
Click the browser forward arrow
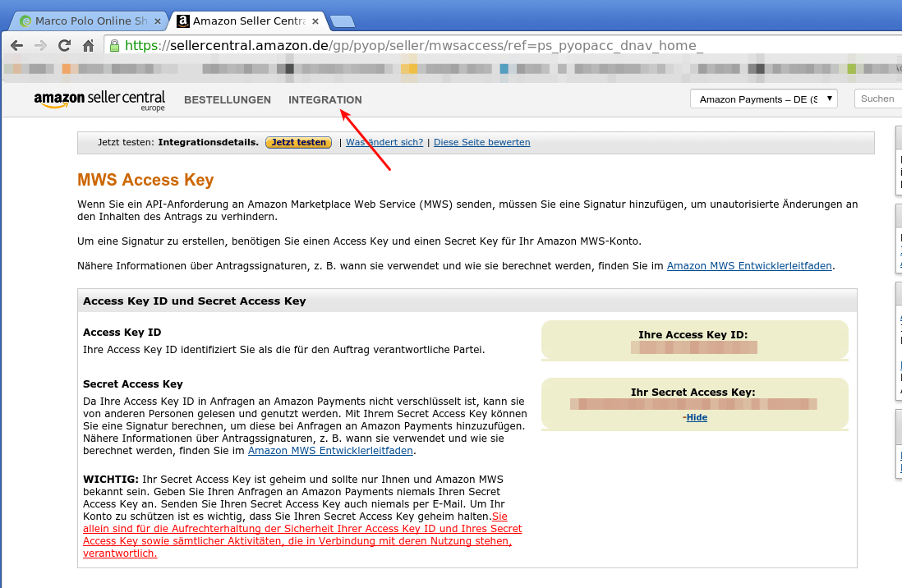[40, 45]
